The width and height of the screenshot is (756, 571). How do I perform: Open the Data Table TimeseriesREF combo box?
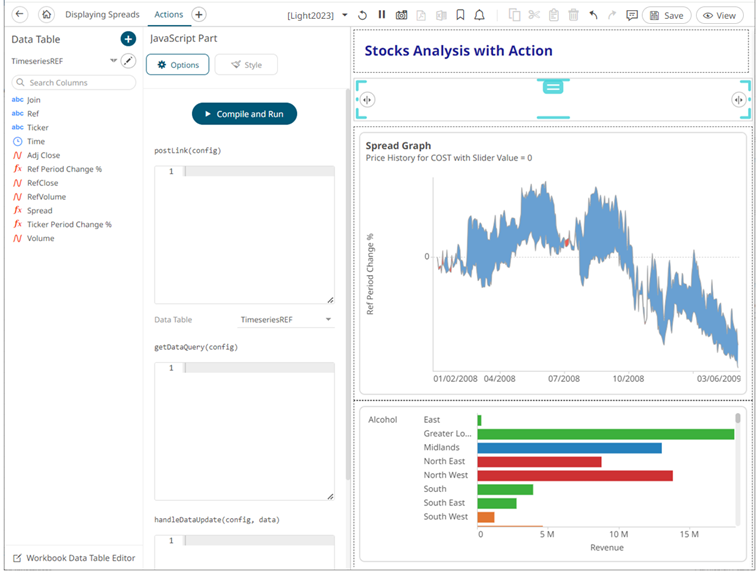[x=286, y=320]
